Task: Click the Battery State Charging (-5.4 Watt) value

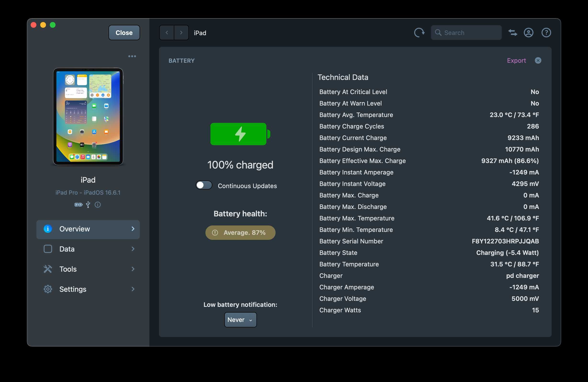Action: [x=508, y=253]
